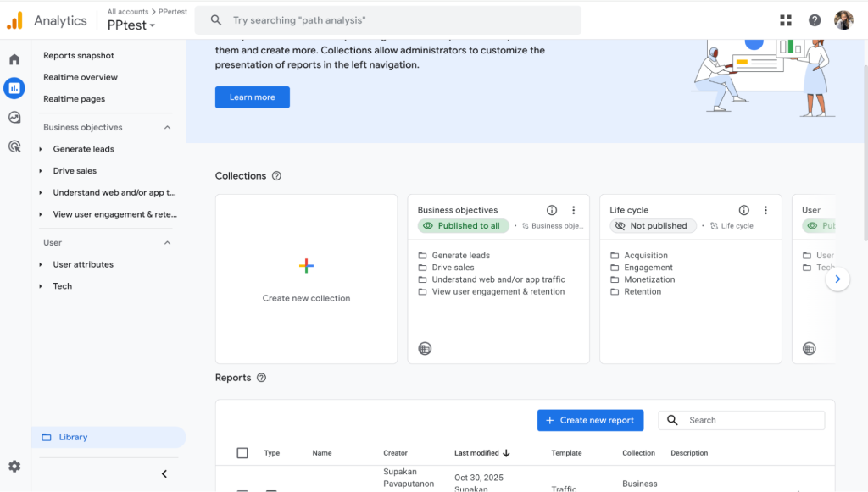Click the reports Search input field
The height and width of the screenshot is (492, 868).
tap(752, 420)
